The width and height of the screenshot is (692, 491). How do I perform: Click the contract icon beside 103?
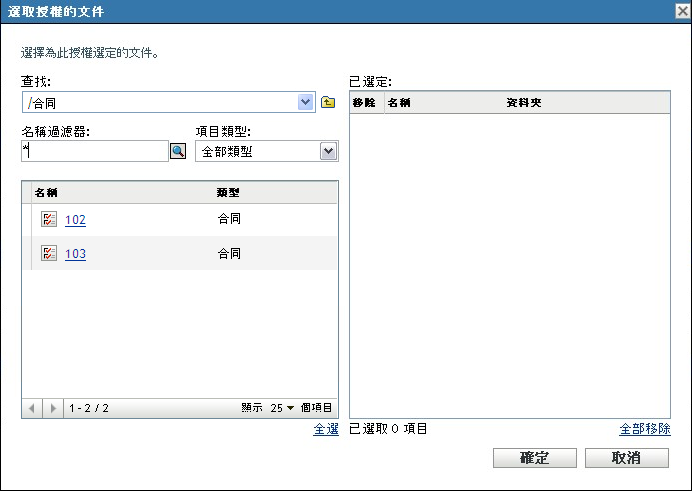(49, 253)
